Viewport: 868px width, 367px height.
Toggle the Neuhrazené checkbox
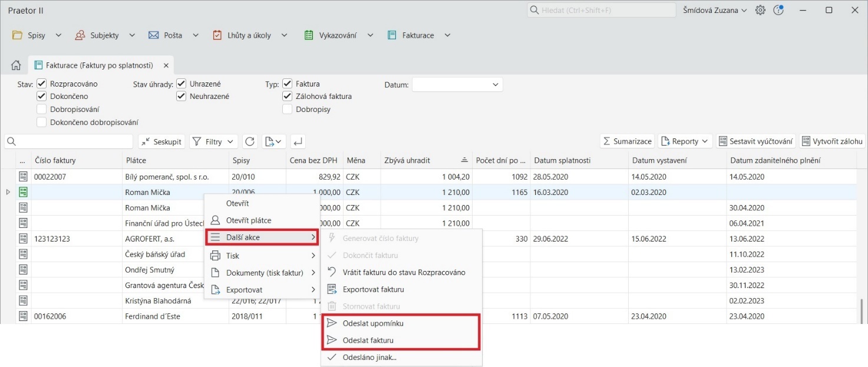coord(181,96)
